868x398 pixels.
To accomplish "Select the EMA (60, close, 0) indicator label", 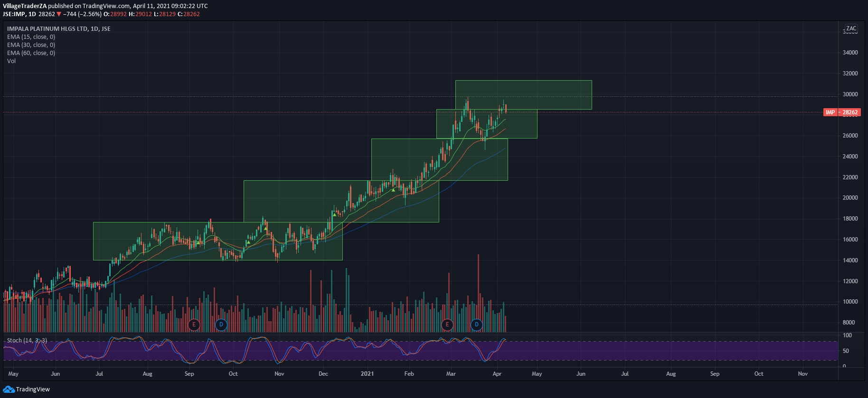I will pyautogui.click(x=31, y=53).
